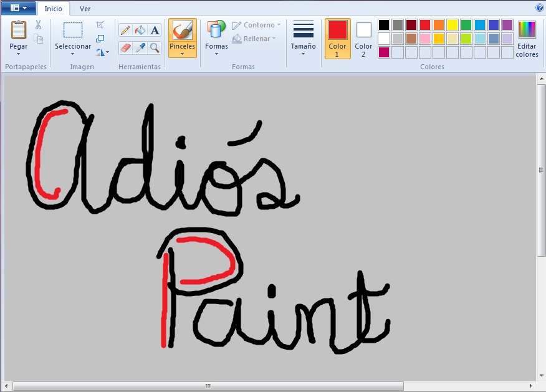Click the Tamaño line thickness icon
Image resolution: width=546 pixels, height=392 pixels.
click(304, 29)
